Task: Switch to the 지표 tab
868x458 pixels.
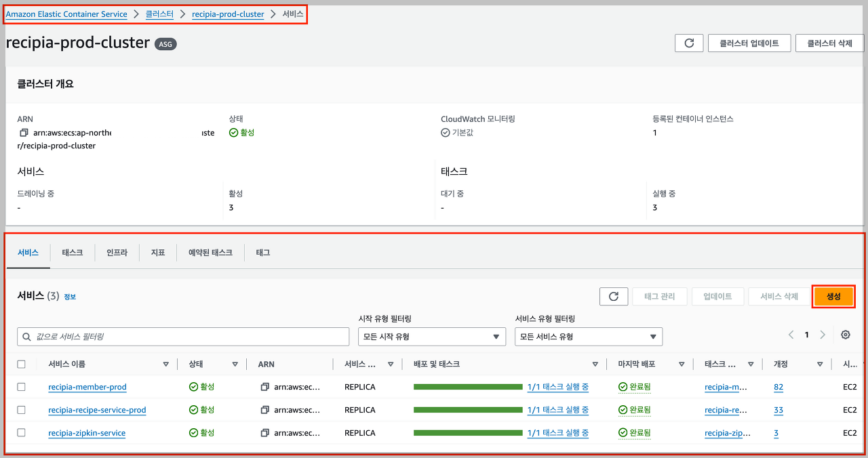Action: point(158,252)
